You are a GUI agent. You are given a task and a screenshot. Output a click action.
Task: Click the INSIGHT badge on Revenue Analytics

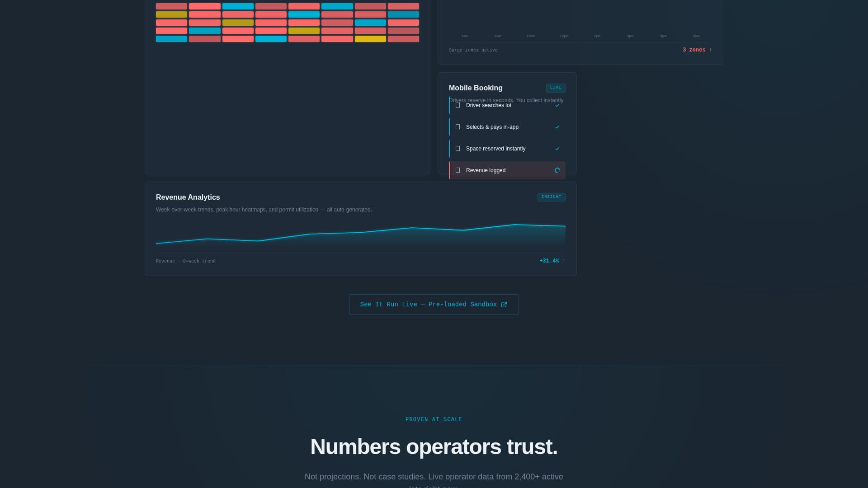click(551, 197)
